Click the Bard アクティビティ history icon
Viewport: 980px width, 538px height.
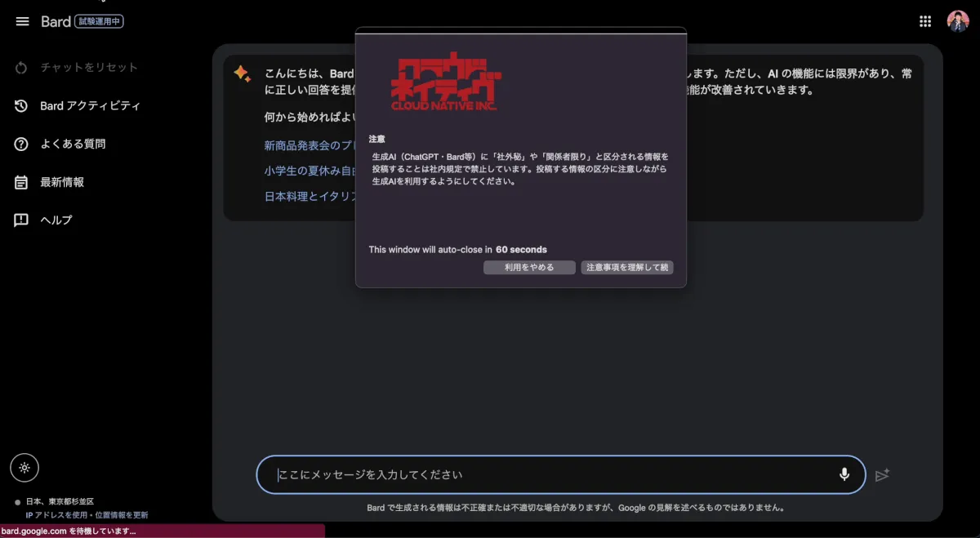(22, 106)
